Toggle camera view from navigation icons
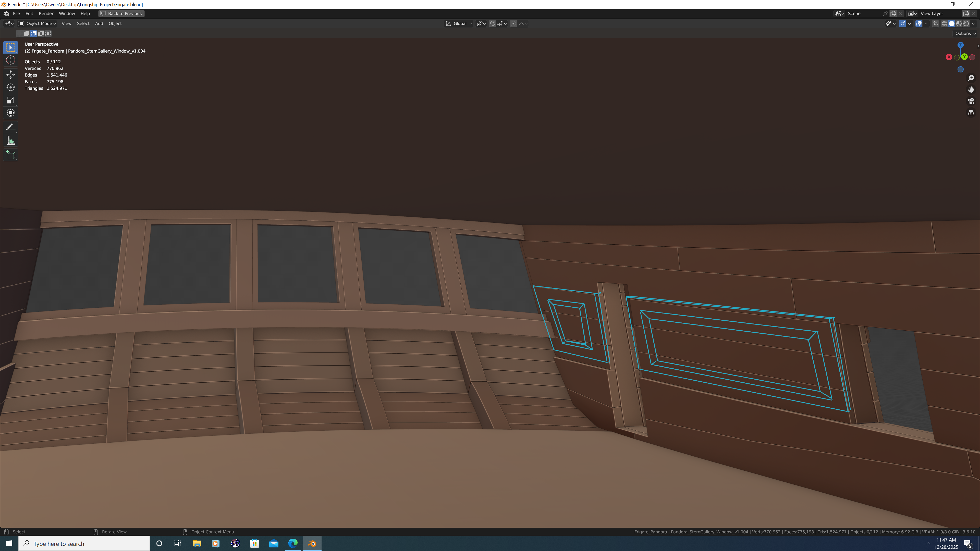Image resolution: width=980 pixels, height=551 pixels. coord(971,101)
